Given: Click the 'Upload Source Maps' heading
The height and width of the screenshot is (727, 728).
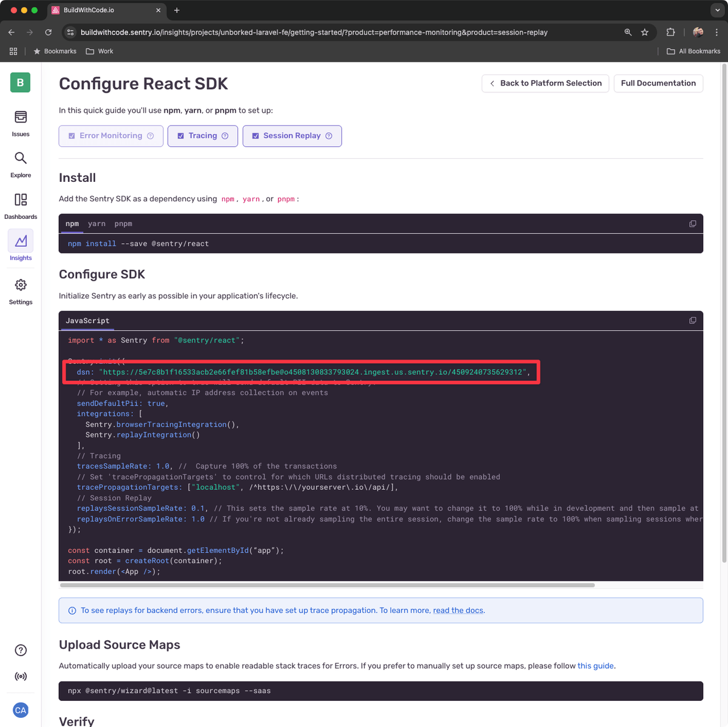Looking at the screenshot, I should [x=120, y=645].
